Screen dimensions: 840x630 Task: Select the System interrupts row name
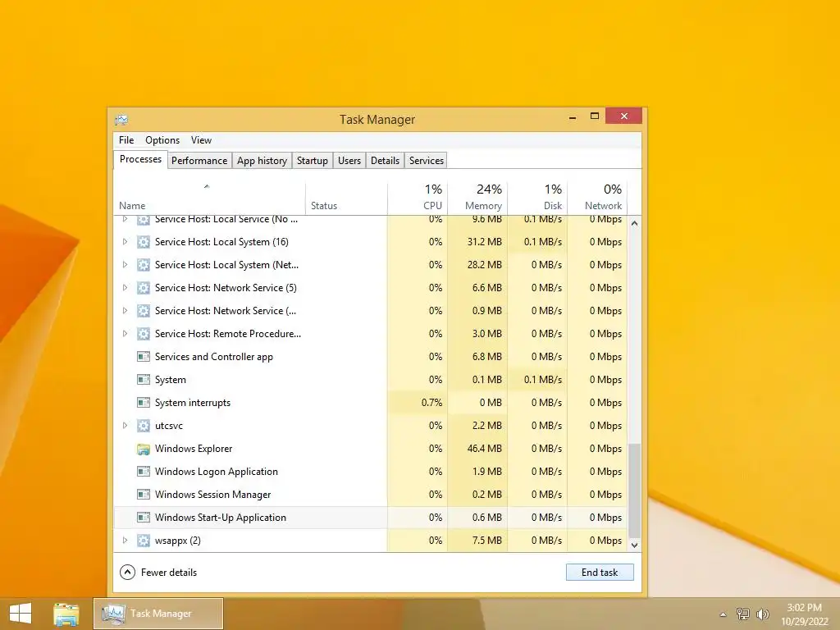pyautogui.click(x=192, y=403)
